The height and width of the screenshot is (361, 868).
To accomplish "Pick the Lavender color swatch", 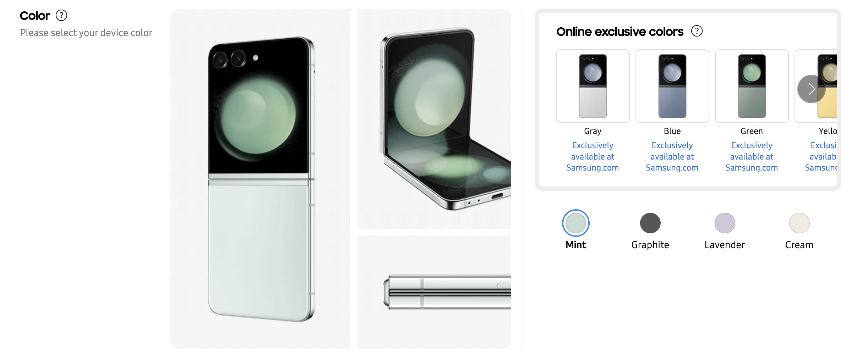I will (x=725, y=223).
